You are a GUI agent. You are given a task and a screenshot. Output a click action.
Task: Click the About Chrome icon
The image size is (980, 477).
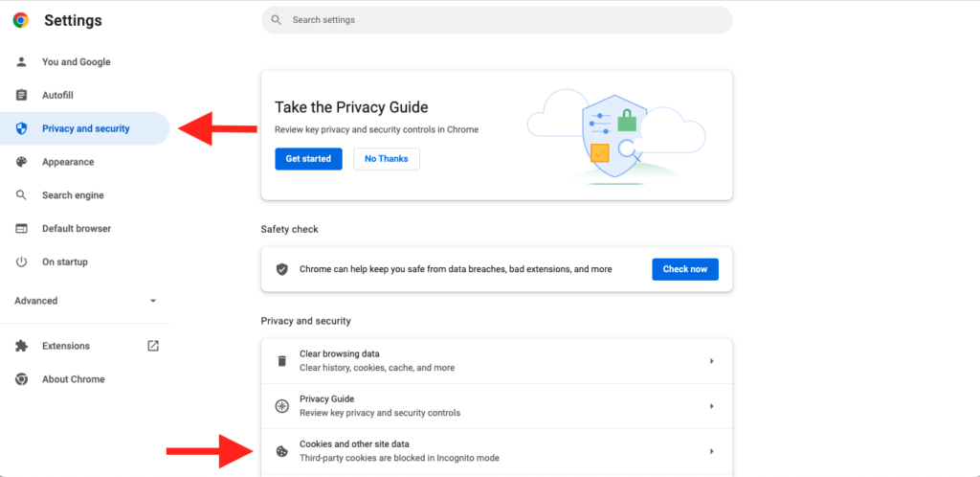point(21,379)
